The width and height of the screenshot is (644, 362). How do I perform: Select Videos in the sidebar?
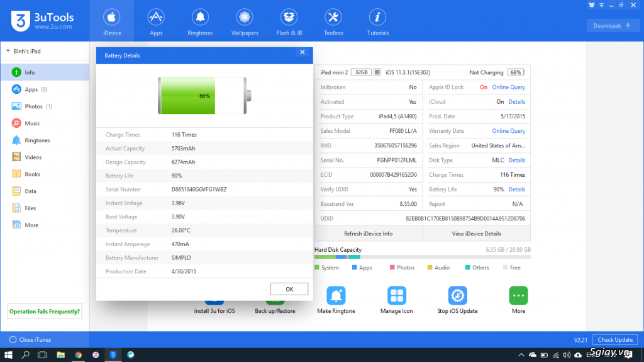(x=45, y=157)
